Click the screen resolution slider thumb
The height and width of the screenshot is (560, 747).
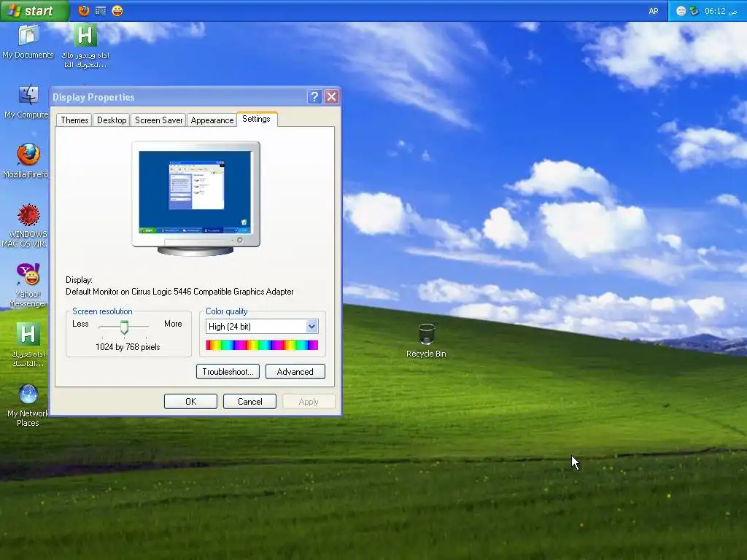point(124,327)
